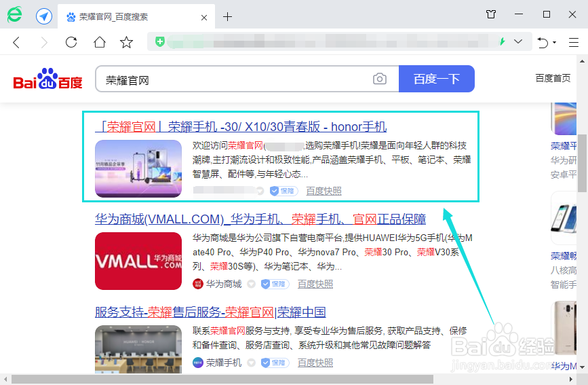Expand the undo closed tab dropdown arrow
588x385 pixels.
554,43
